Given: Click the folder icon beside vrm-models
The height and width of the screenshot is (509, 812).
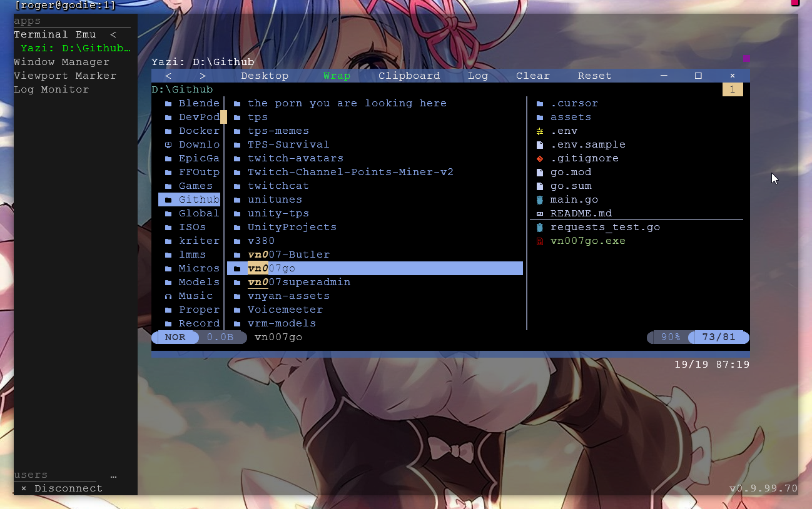Looking at the screenshot, I should click(237, 323).
